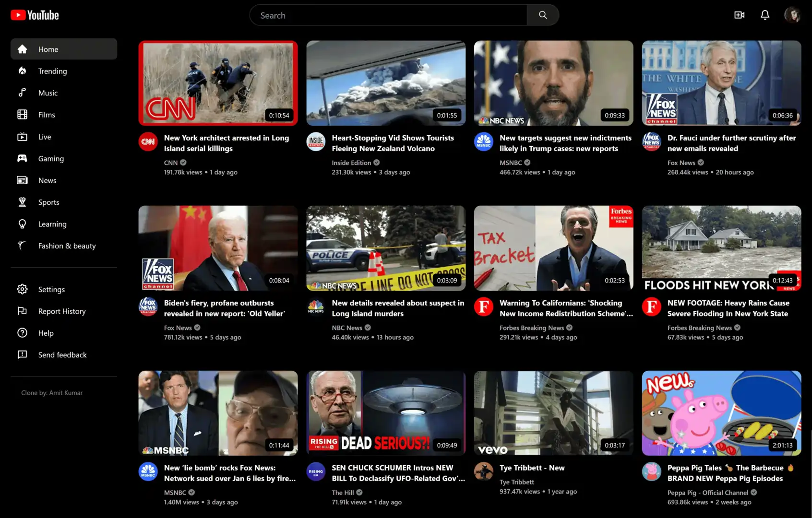Open 'Heart-Stopping Vid Shows Tourists' title
Screen dimensions: 812x518
pos(393,143)
